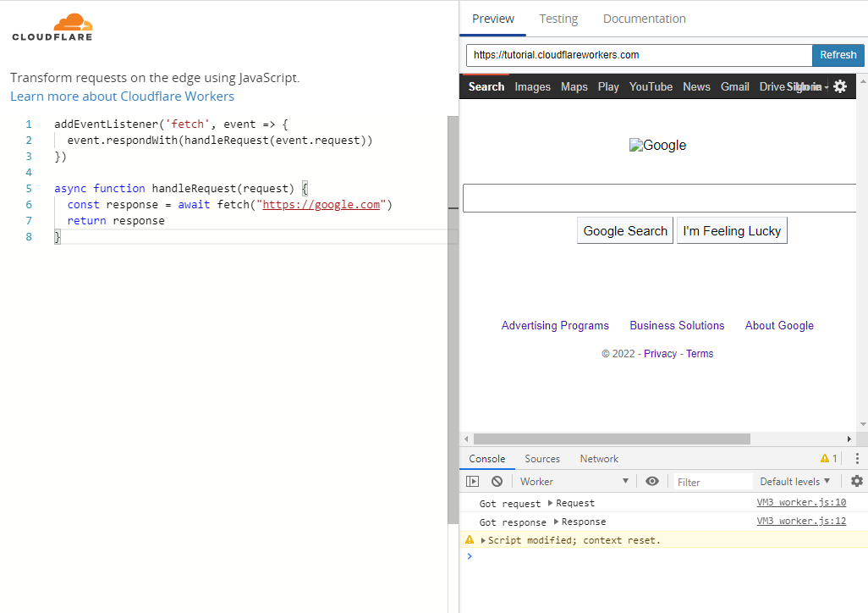This screenshot has height=613, width=868.
Task: Open Google settings gear icon
Action: coord(839,86)
